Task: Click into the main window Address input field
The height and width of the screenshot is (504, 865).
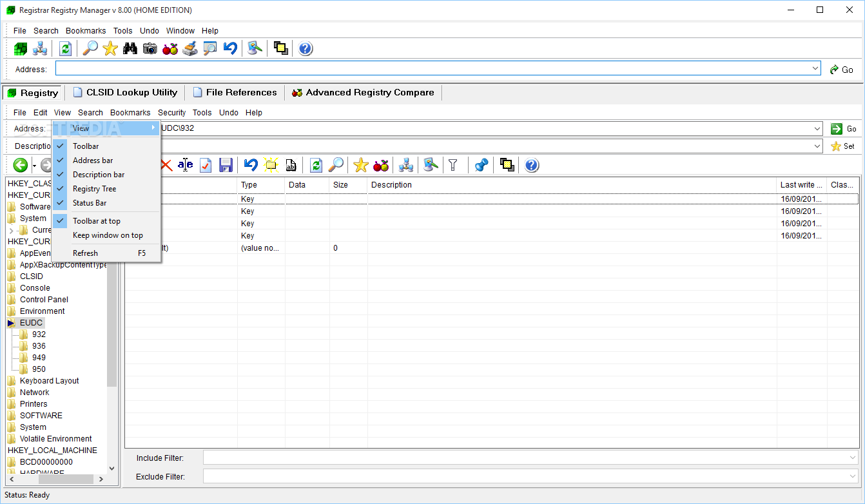Action: 432,68
